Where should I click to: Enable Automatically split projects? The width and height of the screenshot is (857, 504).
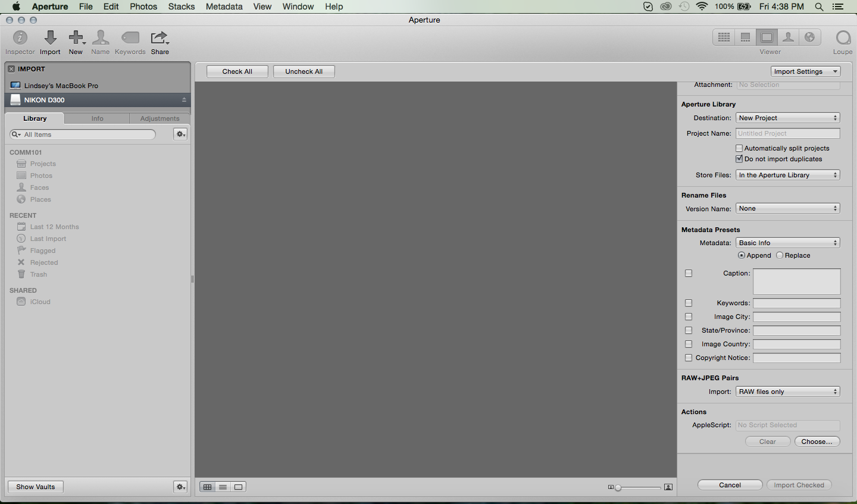pos(739,148)
